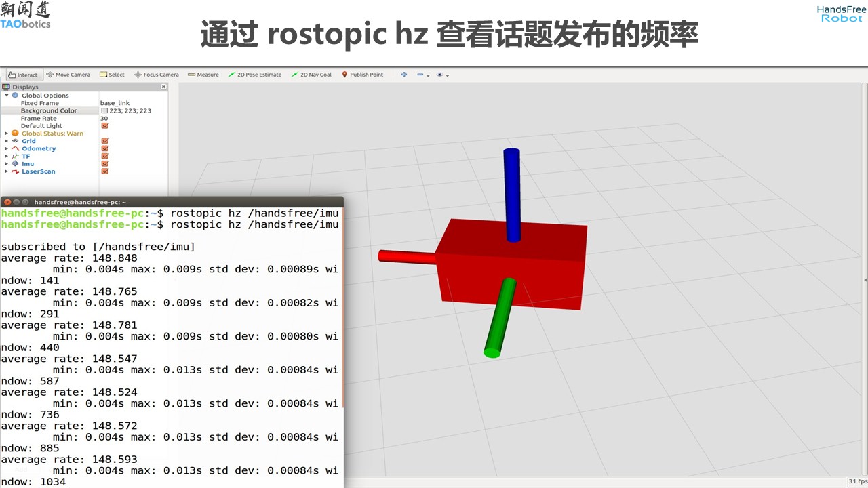Activate the Publish Point tool
Viewport: 868px width, 488px height.
coord(362,75)
